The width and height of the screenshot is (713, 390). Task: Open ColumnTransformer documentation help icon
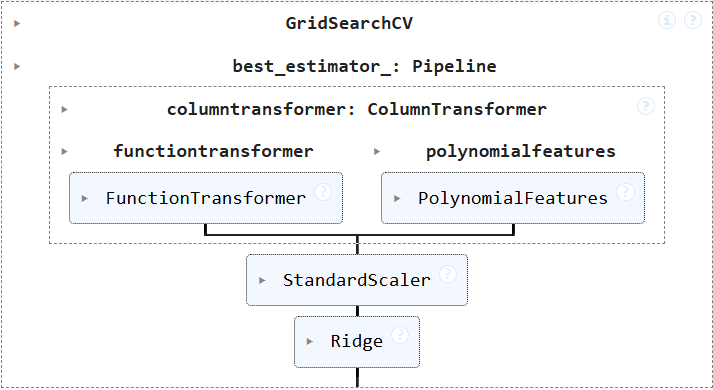pos(646,106)
